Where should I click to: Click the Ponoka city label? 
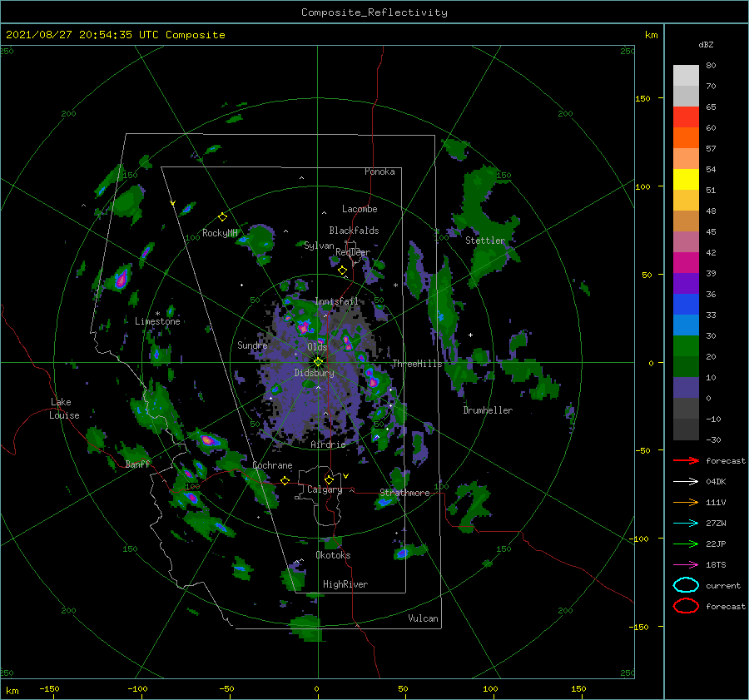(x=379, y=171)
